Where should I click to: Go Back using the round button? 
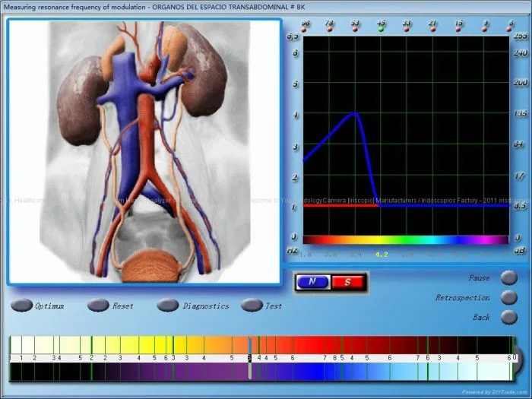tap(509, 317)
